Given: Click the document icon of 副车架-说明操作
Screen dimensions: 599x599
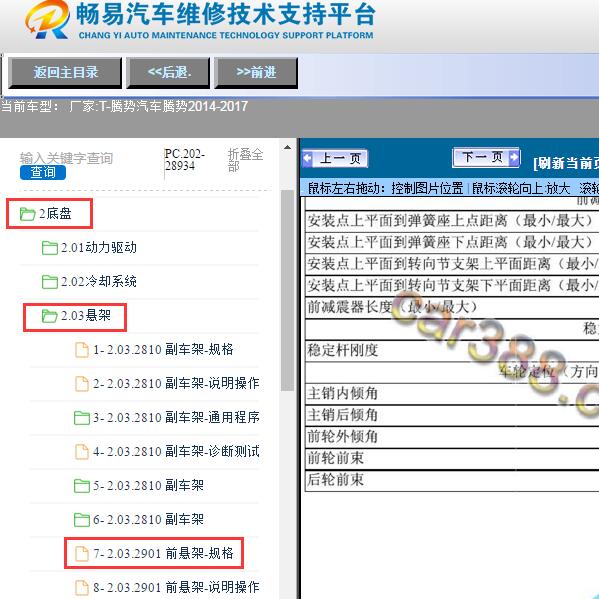Looking at the screenshot, I should point(82,384).
